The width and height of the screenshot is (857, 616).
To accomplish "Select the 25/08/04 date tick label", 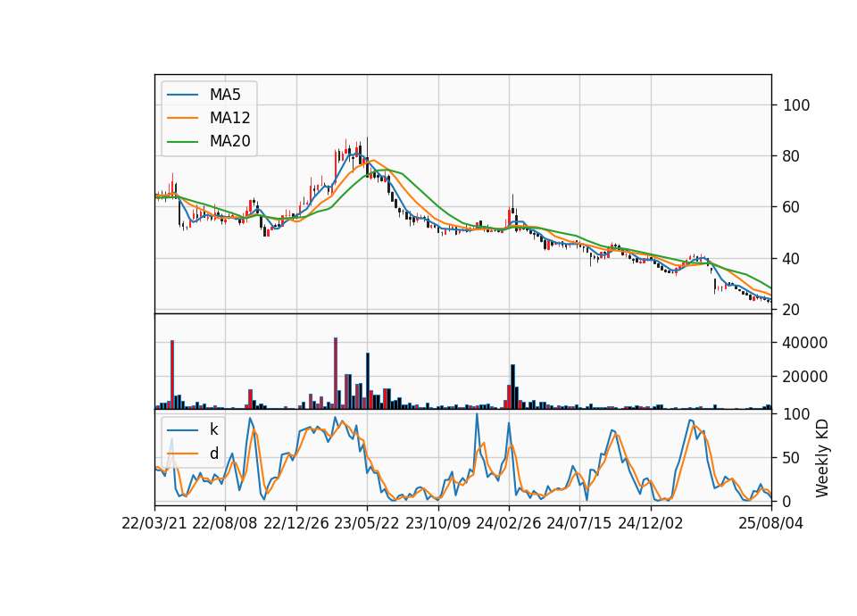I will tap(770, 523).
